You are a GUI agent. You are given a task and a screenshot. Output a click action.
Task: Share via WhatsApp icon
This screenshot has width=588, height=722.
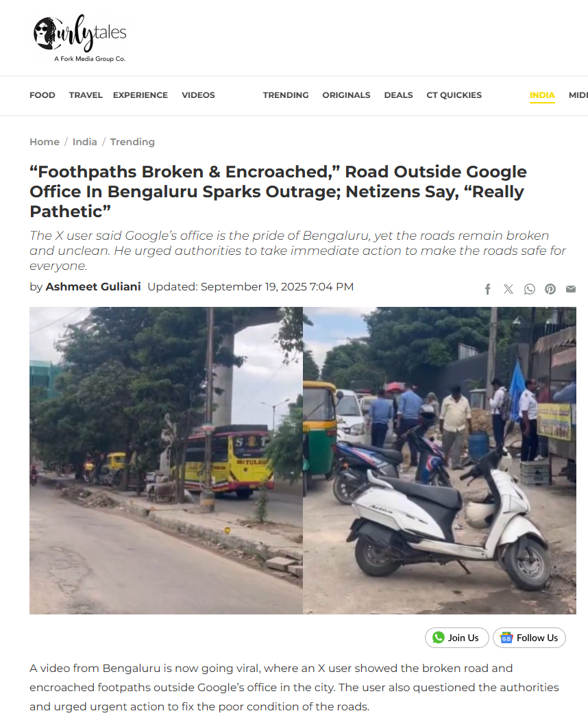[530, 289]
